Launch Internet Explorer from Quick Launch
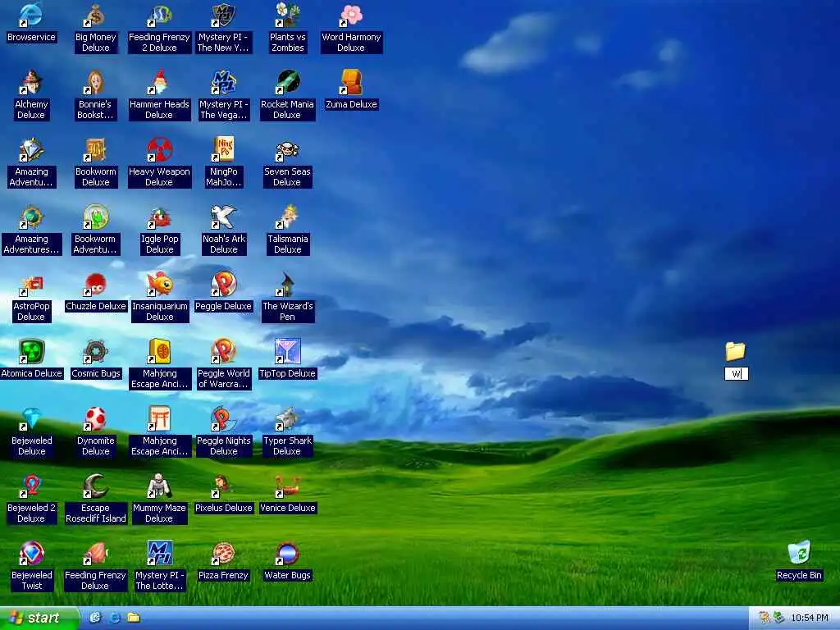The width and height of the screenshot is (840, 630). (114, 618)
